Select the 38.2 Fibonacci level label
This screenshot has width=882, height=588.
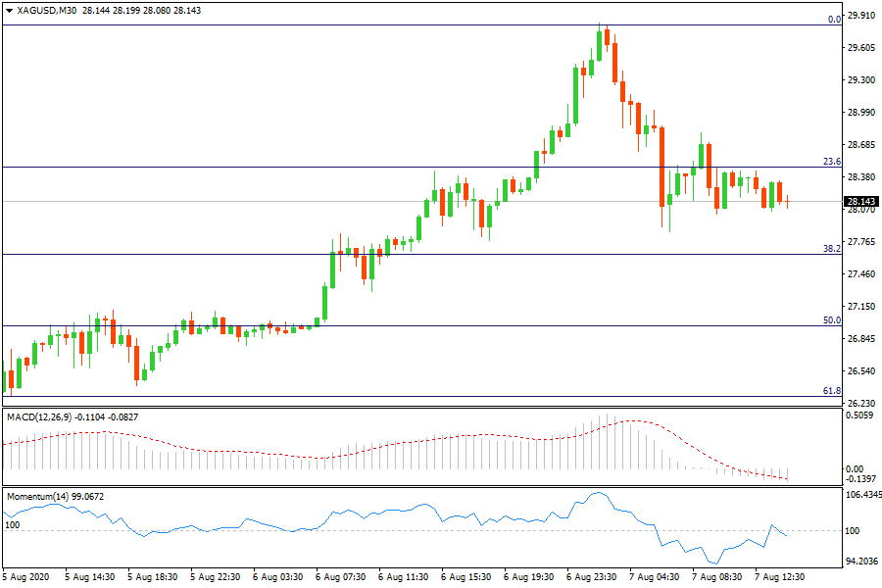click(x=832, y=249)
